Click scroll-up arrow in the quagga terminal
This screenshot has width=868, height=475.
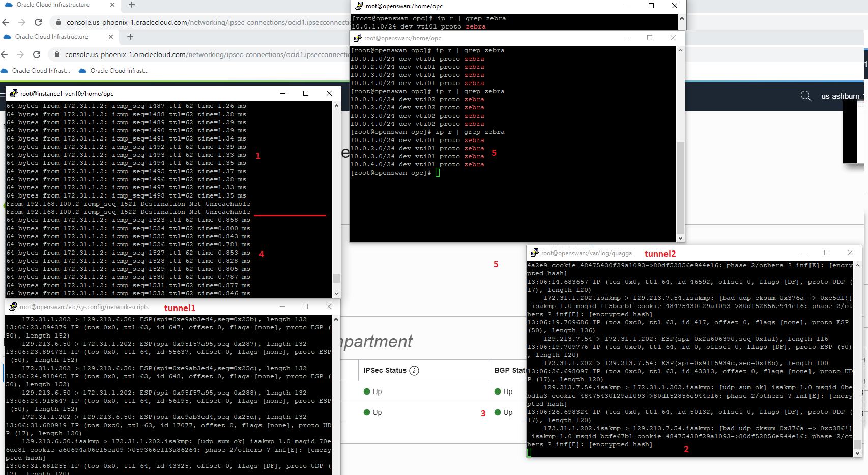[857, 265]
